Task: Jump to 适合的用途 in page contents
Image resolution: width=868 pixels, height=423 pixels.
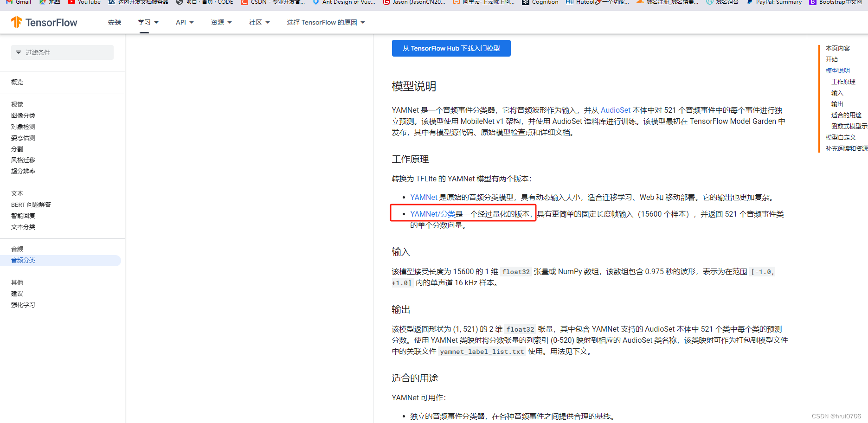Action: point(846,115)
